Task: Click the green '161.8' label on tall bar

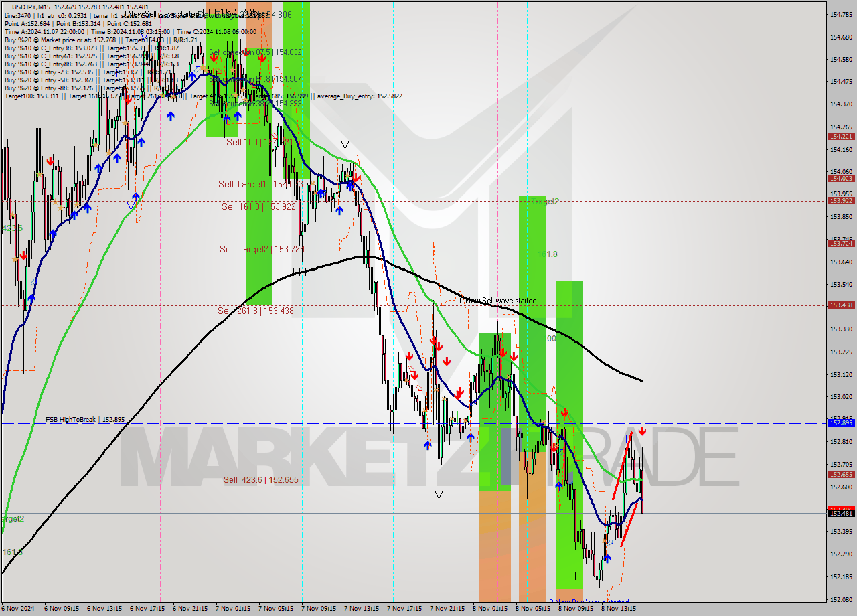Action: [x=547, y=254]
